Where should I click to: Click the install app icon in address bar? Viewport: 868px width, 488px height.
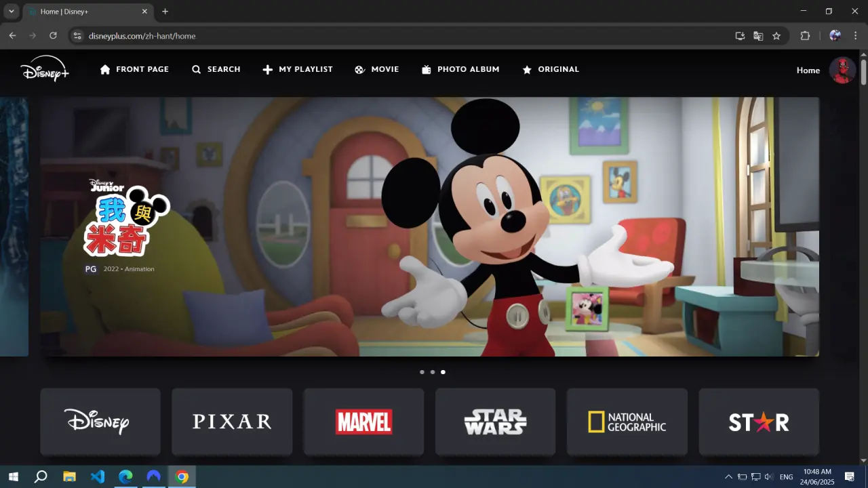click(740, 36)
